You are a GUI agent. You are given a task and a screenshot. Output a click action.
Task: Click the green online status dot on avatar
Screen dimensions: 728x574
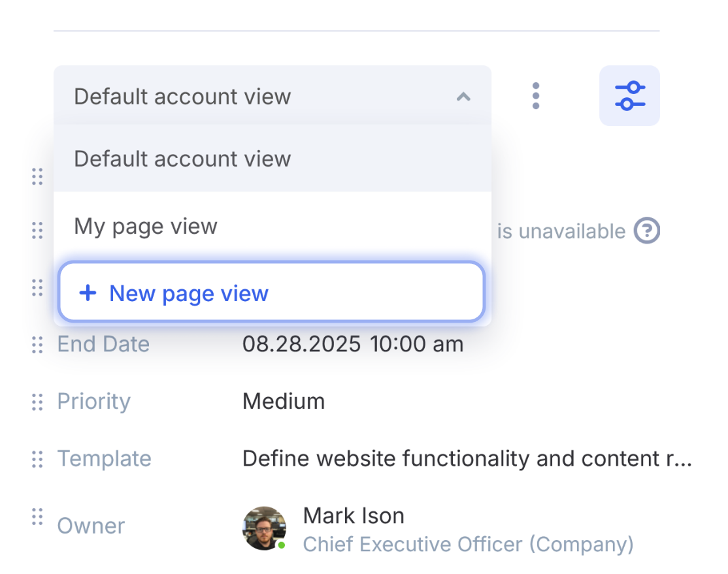[x=281, y=545]
